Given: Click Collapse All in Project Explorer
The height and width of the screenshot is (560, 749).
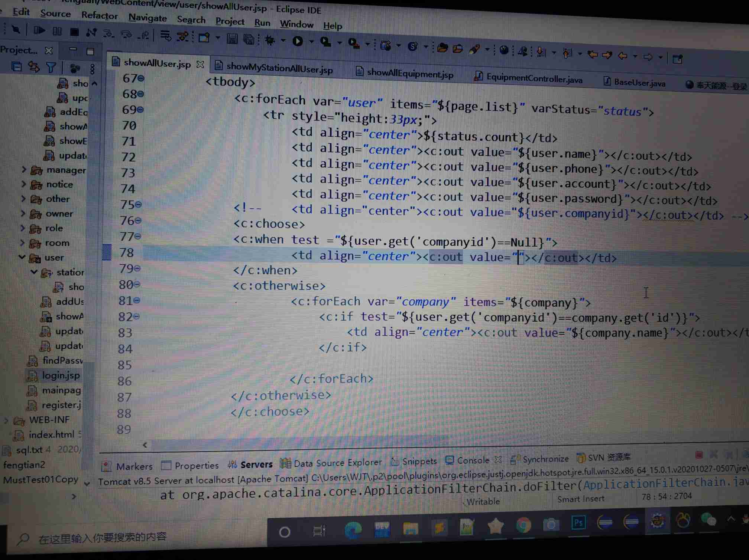Looking at the screenshot, I should point(17,67).
